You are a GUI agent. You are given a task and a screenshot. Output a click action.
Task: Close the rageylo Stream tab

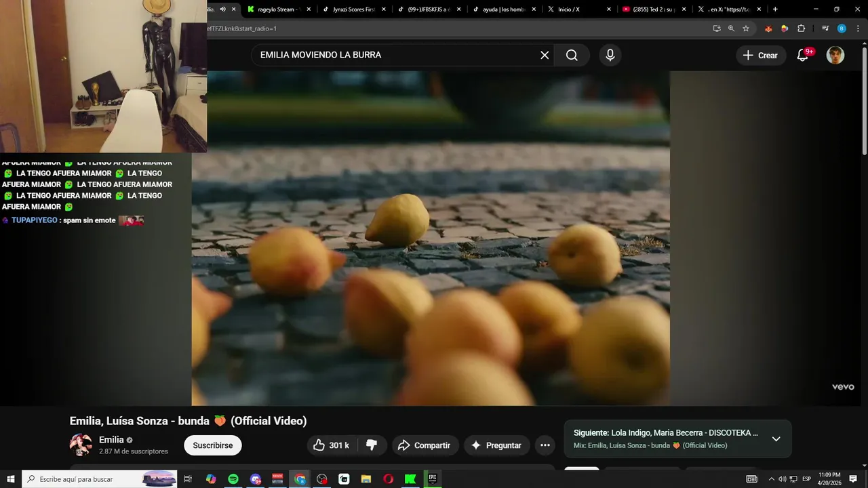pos(309,9)
